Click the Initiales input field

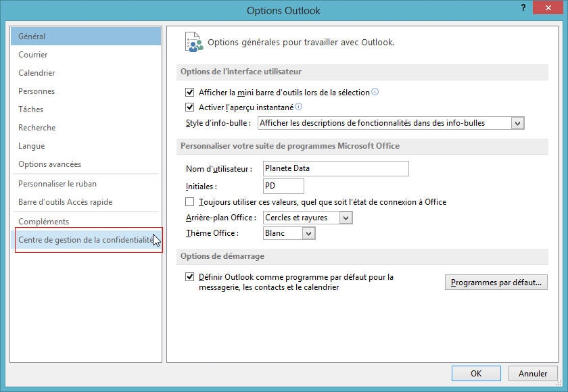pyautogui.click(x=283, y=186)
